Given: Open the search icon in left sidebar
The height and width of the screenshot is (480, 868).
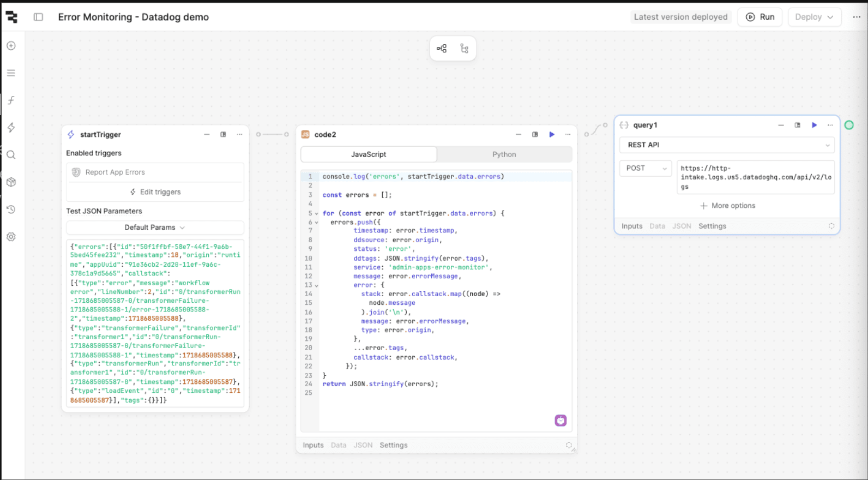Looking at the screenshot, I should (11, 155).
